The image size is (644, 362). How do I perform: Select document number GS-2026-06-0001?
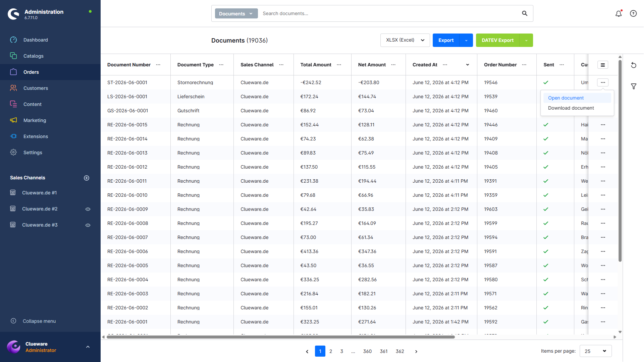(x=127, y=111)
